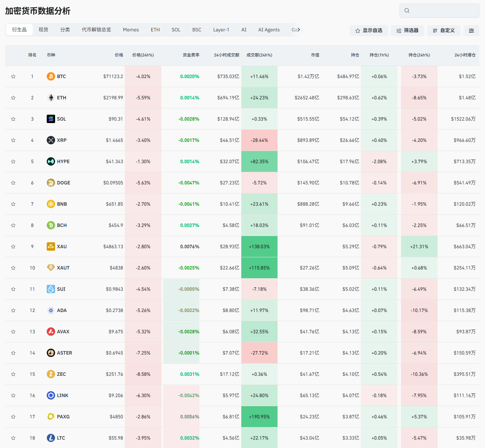Click the AVAX red logo icon

(x=51, y=332)
